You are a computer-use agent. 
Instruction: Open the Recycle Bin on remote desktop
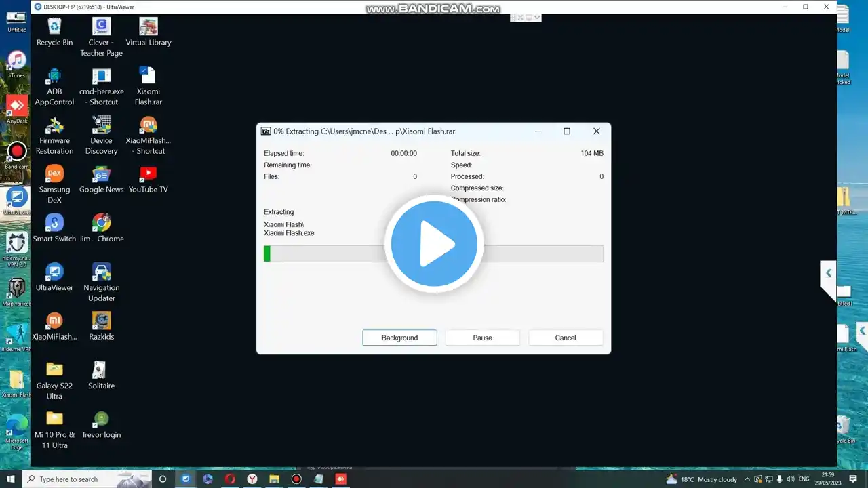click(54, 32)
